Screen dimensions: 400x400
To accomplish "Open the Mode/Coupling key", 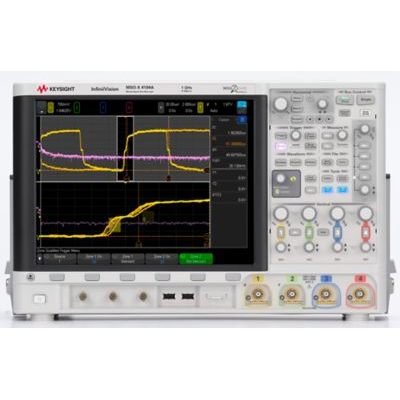I will point(310,146).
